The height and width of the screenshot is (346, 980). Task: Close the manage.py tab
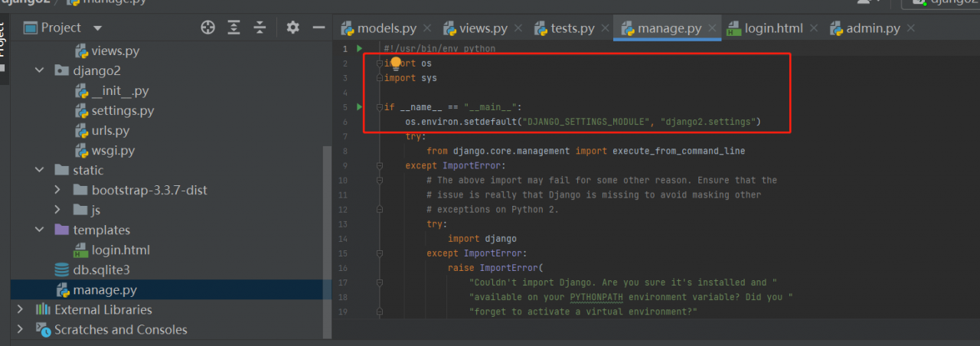tap(713, 28)
